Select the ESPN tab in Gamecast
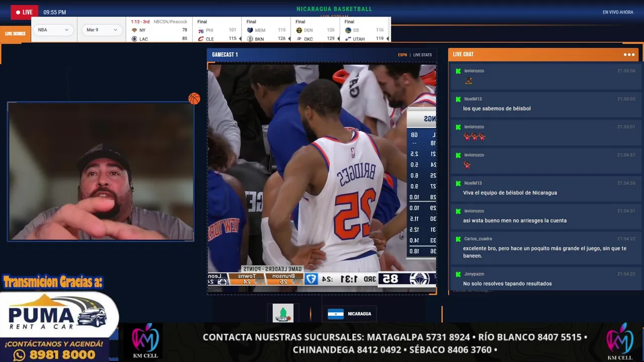Screen dimensions: 644x362 click(x=403, y=55)
